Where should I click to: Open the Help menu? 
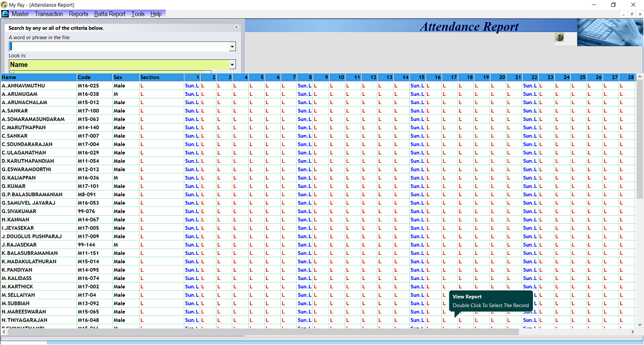156,14
